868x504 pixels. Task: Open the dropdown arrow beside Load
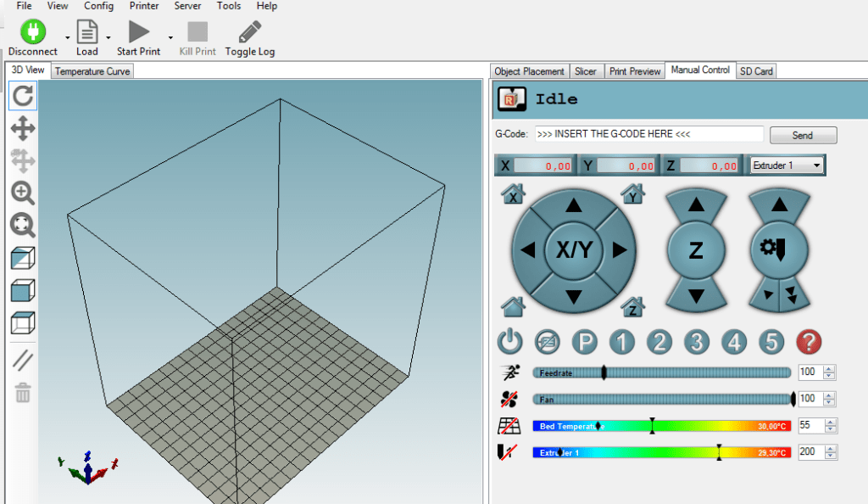tap(110, 36)
